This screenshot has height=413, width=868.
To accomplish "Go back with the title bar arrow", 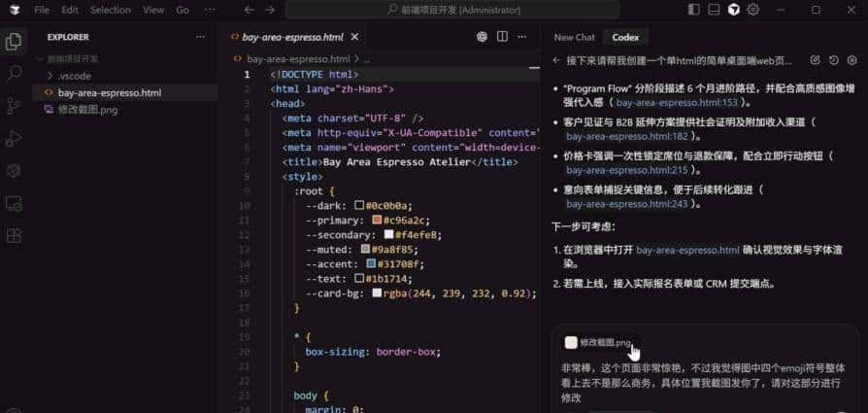I will (x=250, y=10).
